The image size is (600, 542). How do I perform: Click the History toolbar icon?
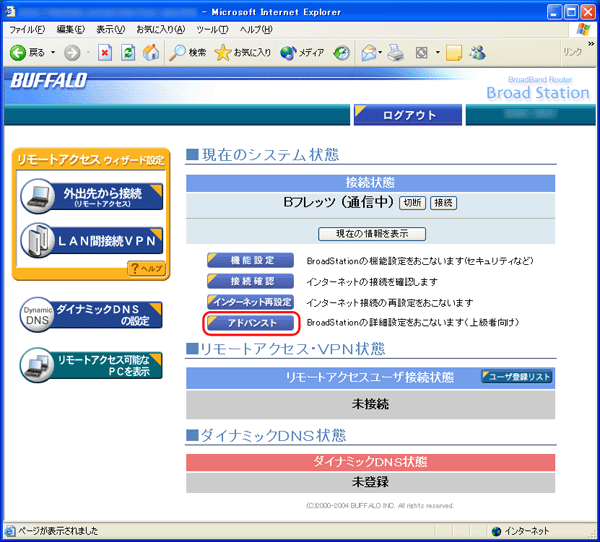[x=341, y=53]
